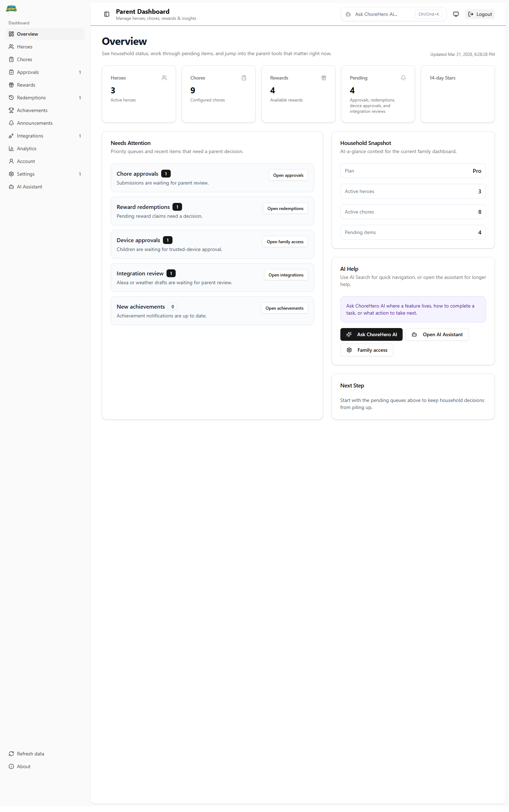The image size is (509, 812).
Task: Click the Account person icon in sidebar
Action: (x=11, y=161)
